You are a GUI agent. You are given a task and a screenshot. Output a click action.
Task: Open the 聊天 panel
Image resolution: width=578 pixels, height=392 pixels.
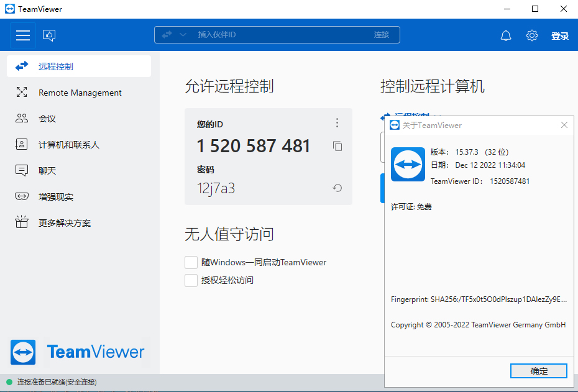(x=47, y=171)
